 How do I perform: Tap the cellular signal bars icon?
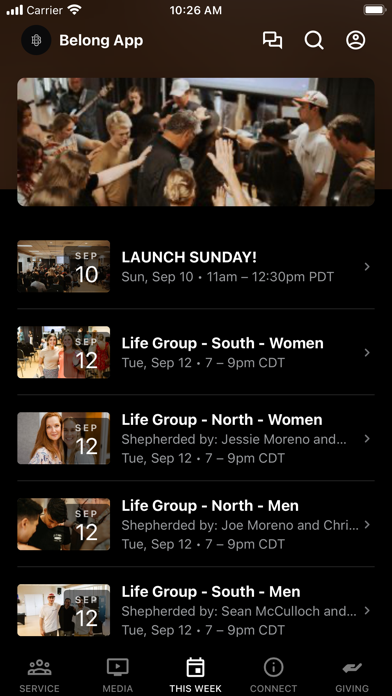pos(15,10)
